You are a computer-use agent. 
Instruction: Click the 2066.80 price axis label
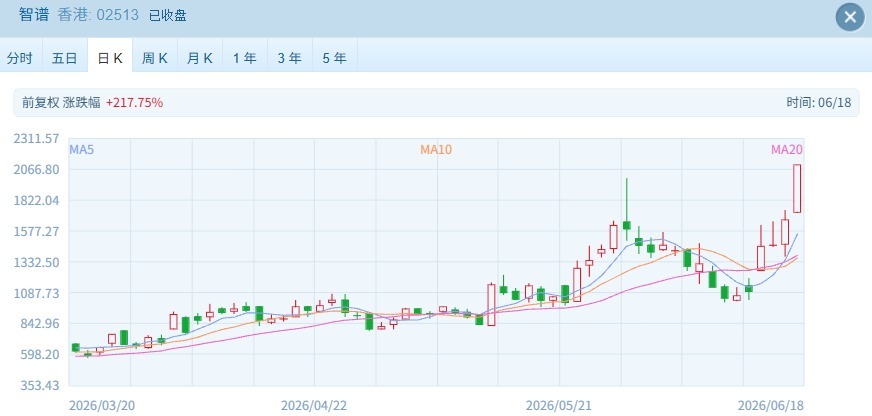pos(36,169)
